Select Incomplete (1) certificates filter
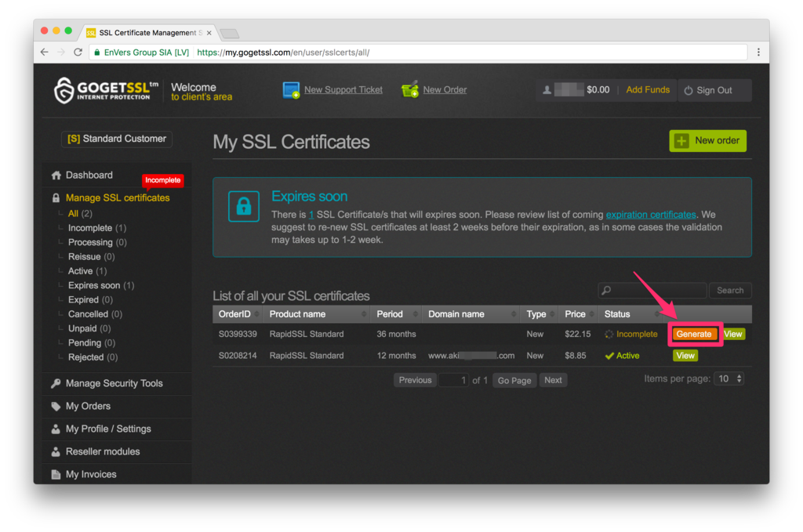Screen dimensions: 803x532 pyautogui.click(x=97, y=228)
